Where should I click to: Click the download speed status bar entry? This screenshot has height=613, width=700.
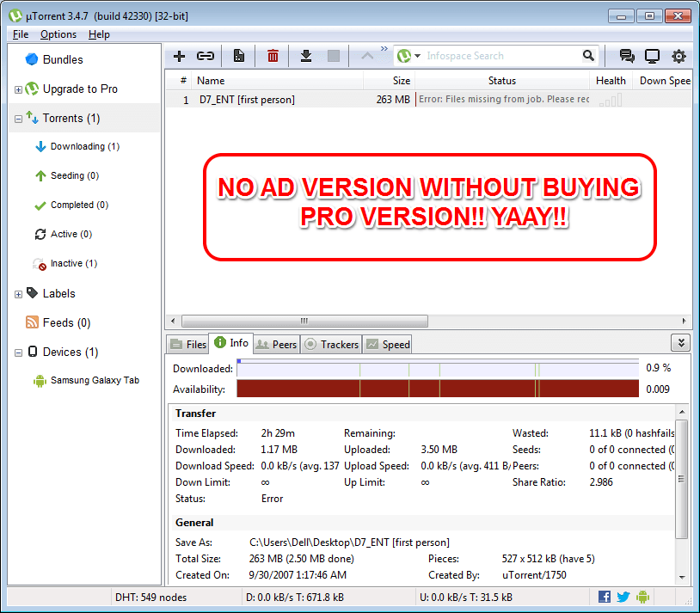click(x=295, y=598)
